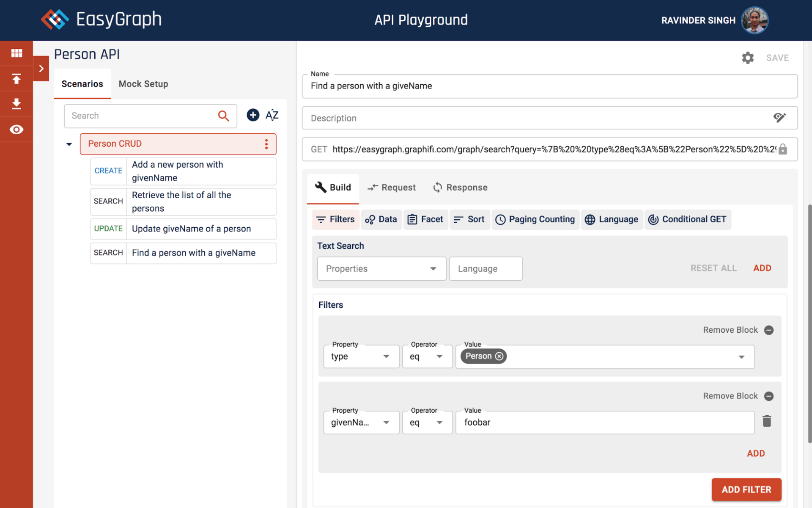This screenshot has height=508, width=812.
Task: Click the SAVE button
Action: point(777,58)
